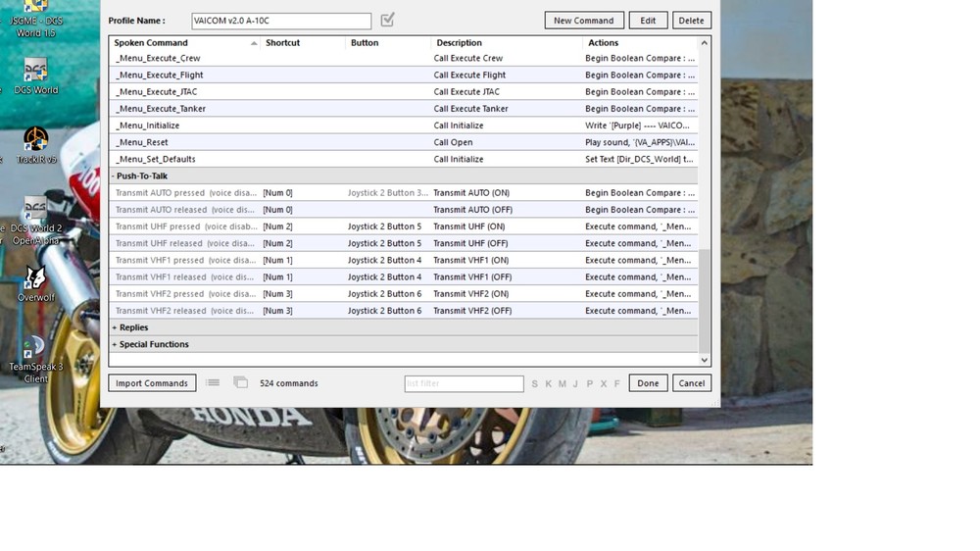Screen dimensions: 980x551
Task: Click the Cancel button
Action: point(692,382)
